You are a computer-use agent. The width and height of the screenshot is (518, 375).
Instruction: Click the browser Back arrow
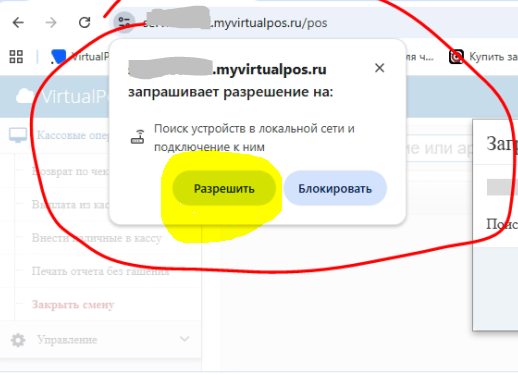[18, 23]
